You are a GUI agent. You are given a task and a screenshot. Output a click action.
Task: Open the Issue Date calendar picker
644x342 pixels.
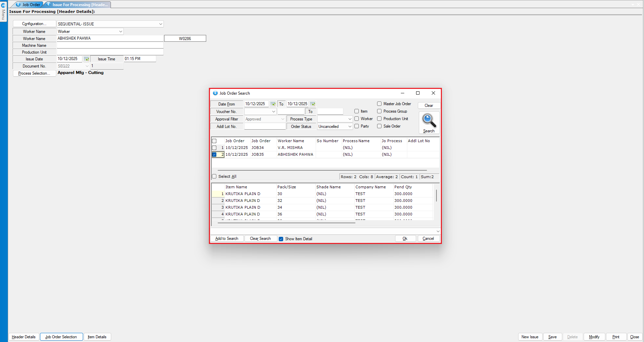coord(86,59)
